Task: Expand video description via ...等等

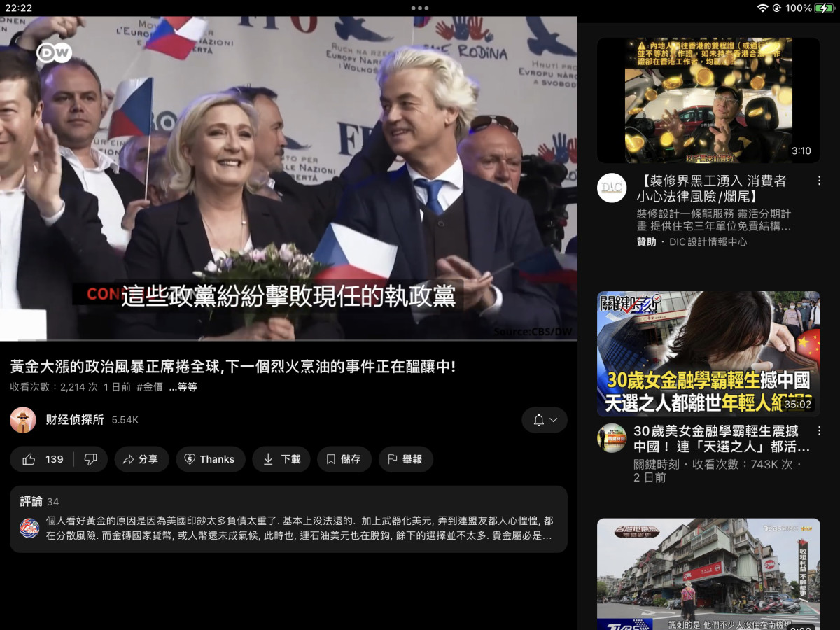Action: click(183, 387)
